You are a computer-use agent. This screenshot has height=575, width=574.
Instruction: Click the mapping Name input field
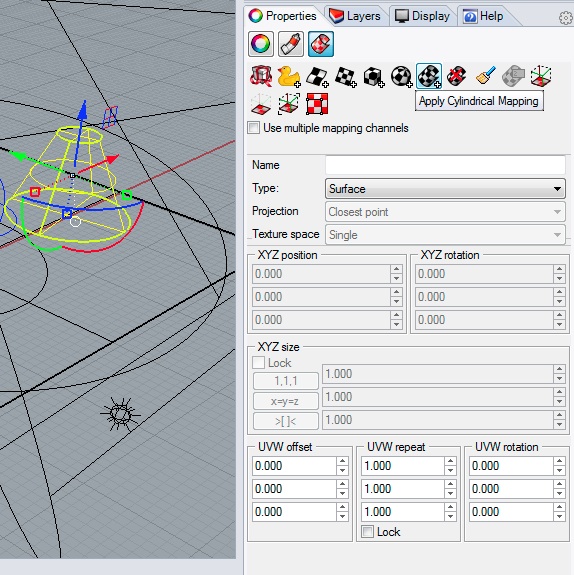445,165
